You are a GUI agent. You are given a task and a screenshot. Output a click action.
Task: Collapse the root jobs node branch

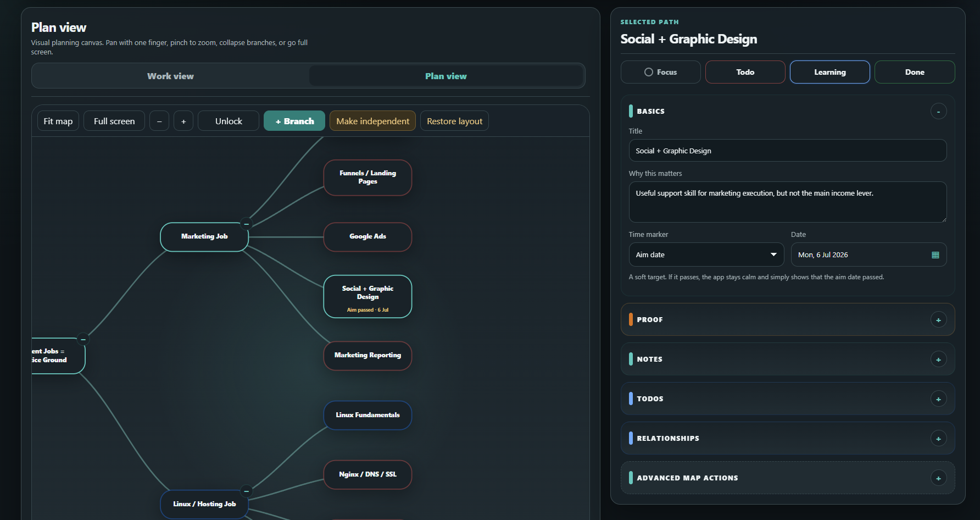coord(83,339)
